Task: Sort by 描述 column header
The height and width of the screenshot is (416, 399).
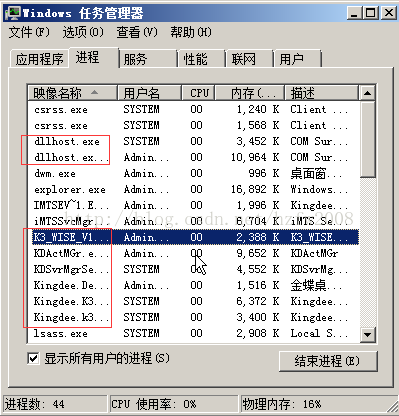Action: point(322,93)
